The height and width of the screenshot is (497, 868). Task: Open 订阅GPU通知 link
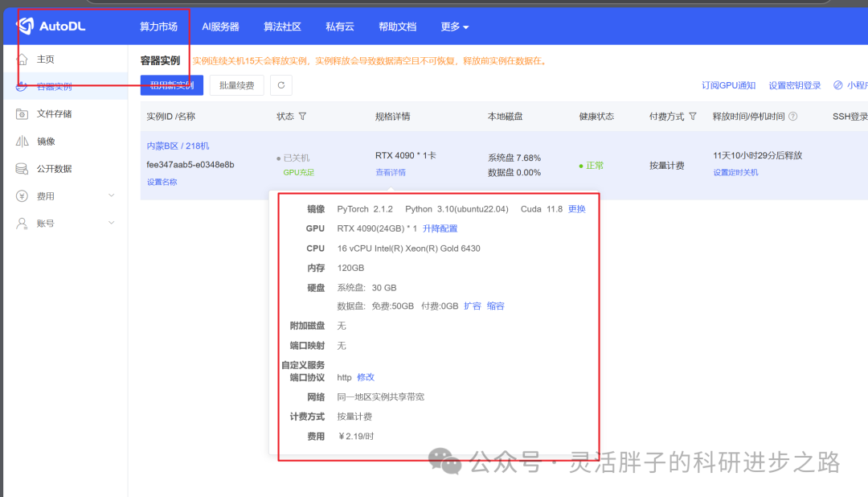(x=728, y=85)
